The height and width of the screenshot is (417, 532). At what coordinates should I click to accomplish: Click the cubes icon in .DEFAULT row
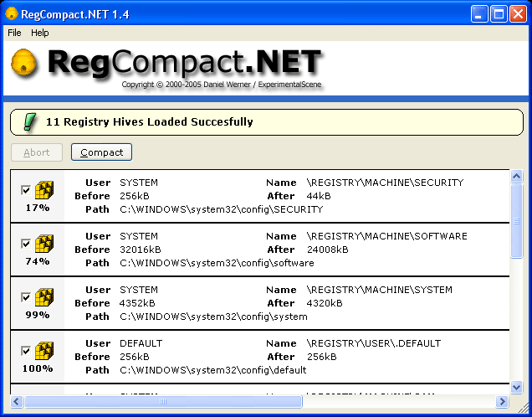pyautogui.click(x=44, y=351)
